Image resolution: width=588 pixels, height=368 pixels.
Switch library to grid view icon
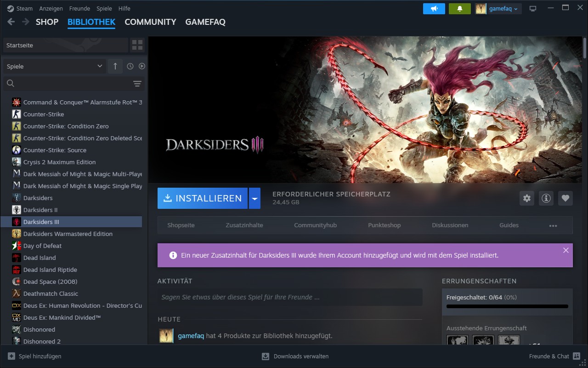click(x=137, y=45)
